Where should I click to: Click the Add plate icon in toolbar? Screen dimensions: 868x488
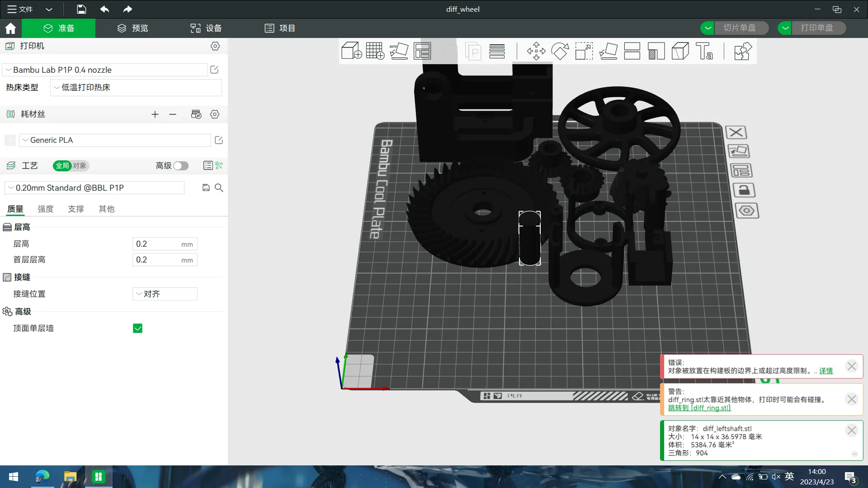click(375, 51)
